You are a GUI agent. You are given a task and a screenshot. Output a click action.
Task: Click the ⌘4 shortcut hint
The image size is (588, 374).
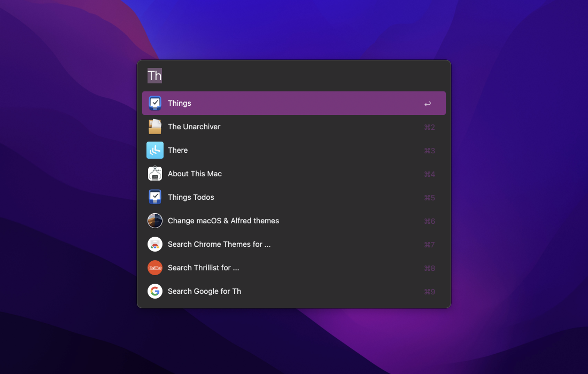(x=429, y=174)
